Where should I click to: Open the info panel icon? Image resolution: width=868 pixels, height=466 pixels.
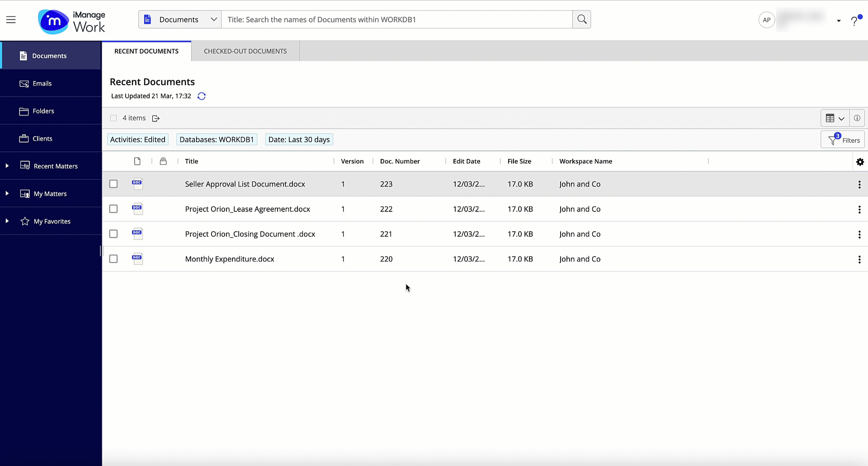[x=857, y=118]
